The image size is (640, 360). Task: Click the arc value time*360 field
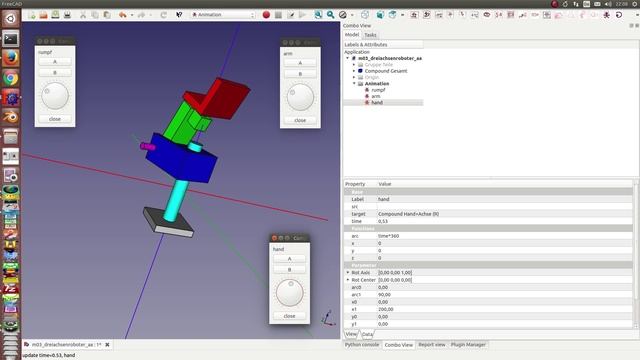pyautogui.click(x=505, y=236)
